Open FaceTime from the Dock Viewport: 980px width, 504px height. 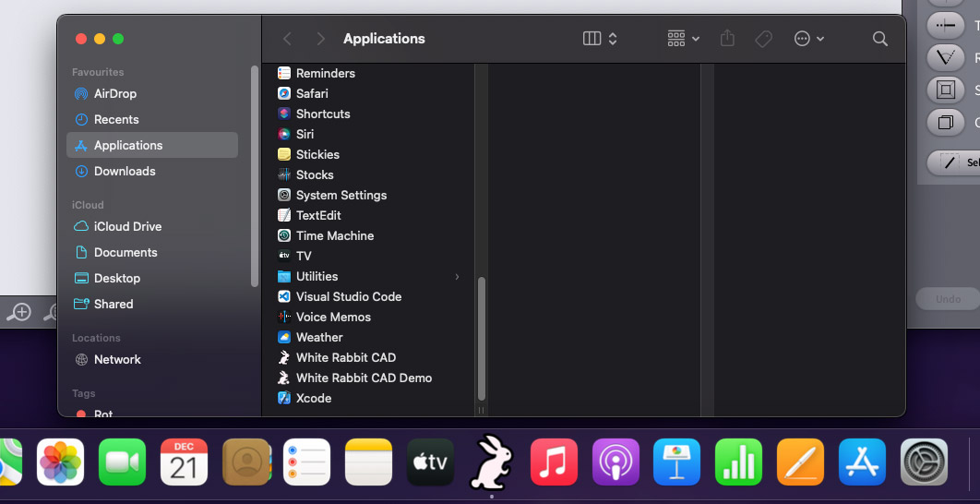click(123, 462)
